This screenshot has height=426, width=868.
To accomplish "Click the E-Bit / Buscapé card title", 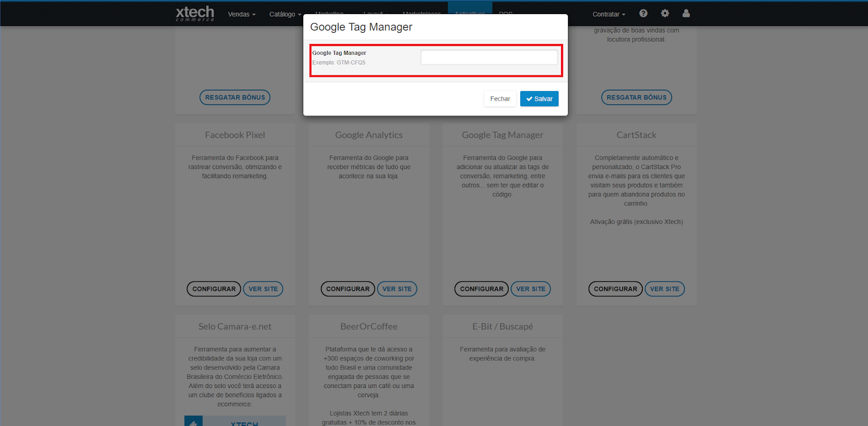I will (x=502, y=326).
